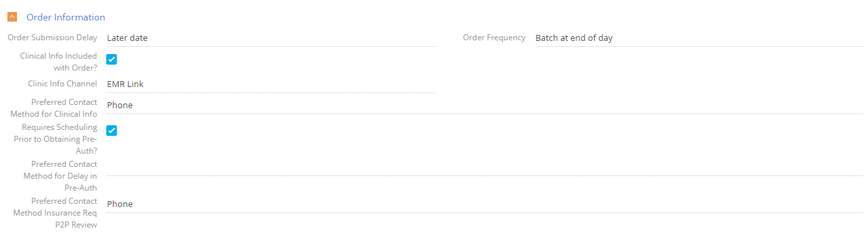Open the Order Submission Delay dropdown field

tap(271, 38)
